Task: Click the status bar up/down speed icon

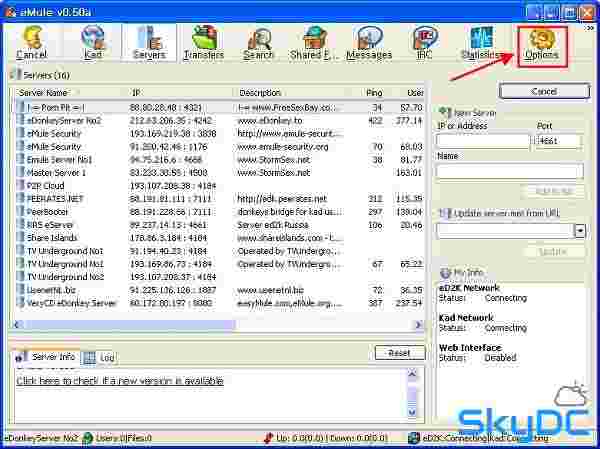Action: 269,438
